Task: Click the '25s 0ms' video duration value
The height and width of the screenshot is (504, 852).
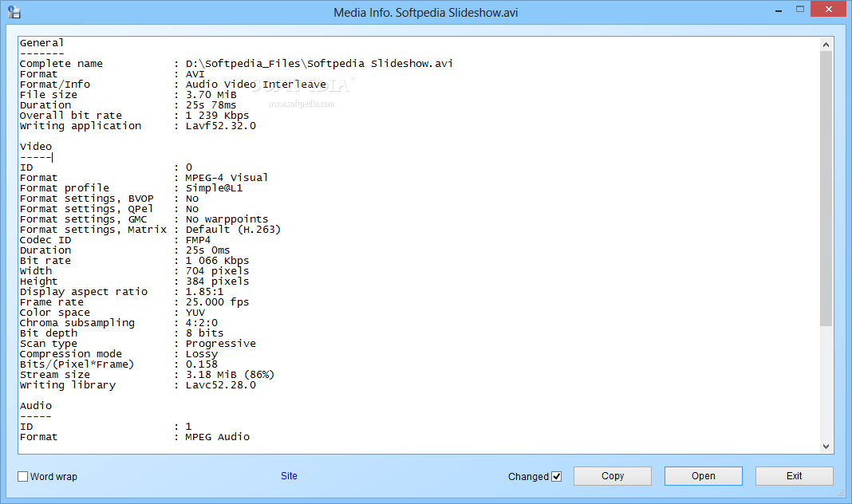Action: (x=208, y=250)
